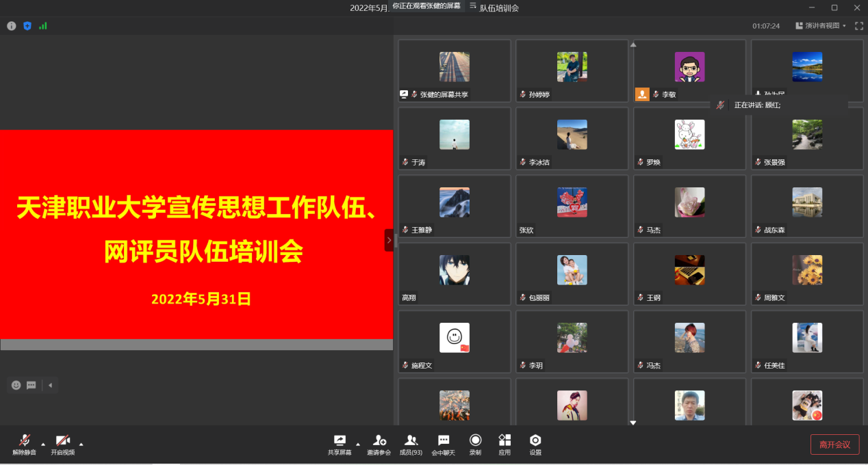Open the emoji reaction picker
This screenshot has height=465, width=868.
pos(16,385)
